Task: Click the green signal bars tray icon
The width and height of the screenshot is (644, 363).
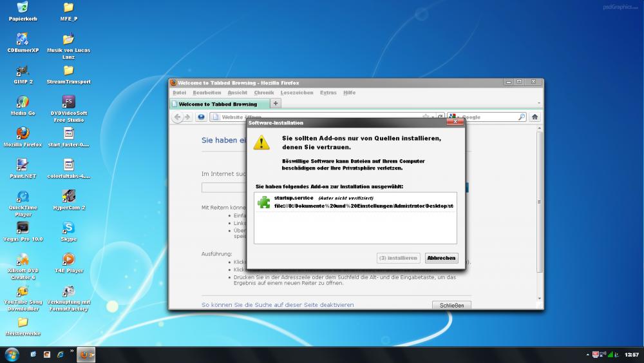Action: coord(610,355)
